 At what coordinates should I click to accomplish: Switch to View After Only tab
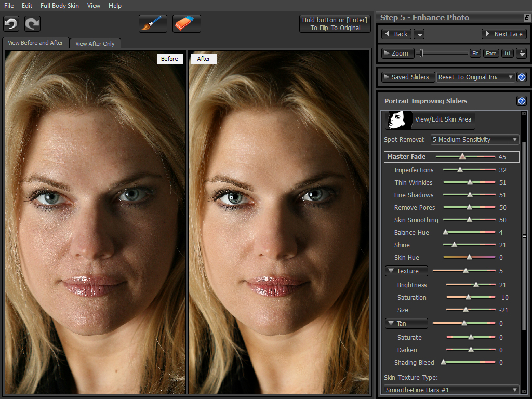pyautogui.click(x=95, y=44)
